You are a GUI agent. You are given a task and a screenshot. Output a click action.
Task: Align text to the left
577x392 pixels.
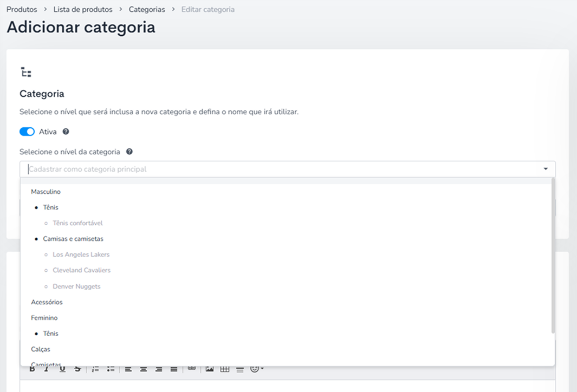pos(128,369)
